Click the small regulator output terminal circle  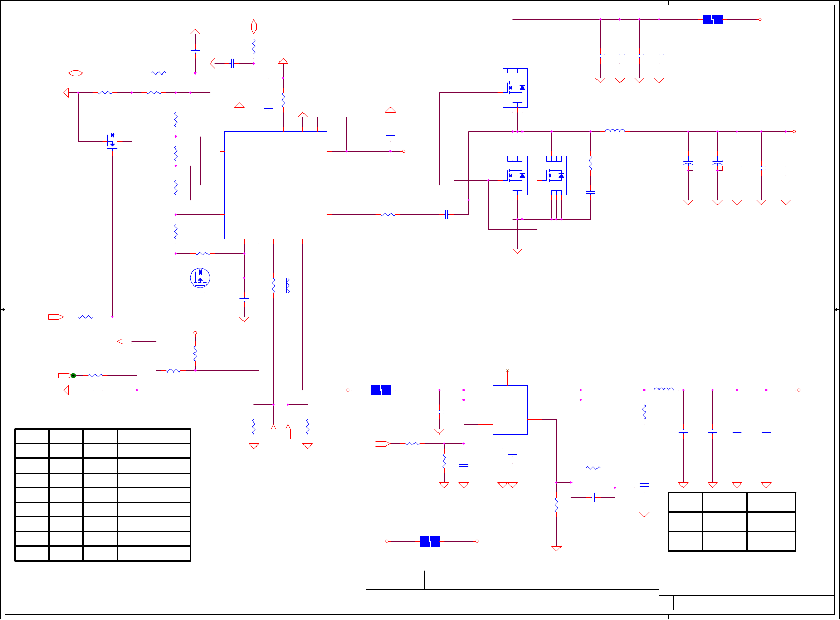[x=799, y=390]
